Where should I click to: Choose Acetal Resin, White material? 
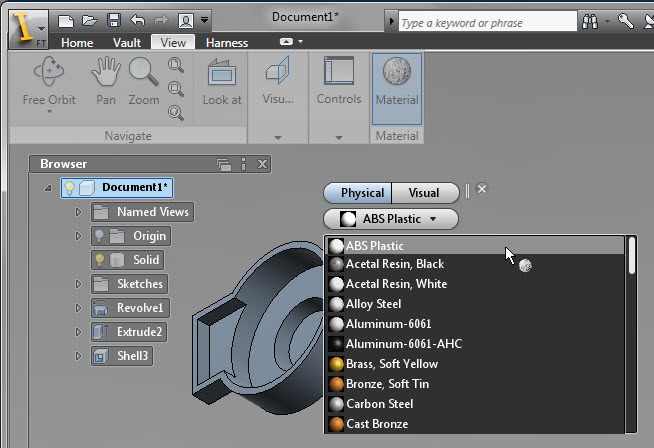tap(475, 284)
